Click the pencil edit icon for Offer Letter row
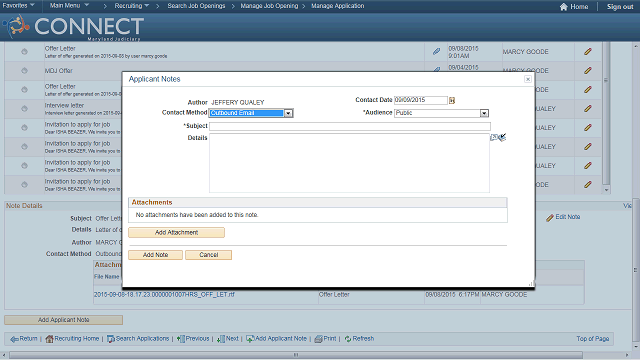The image size is (640, 360). pyautogui.click(x=588, y=51)
